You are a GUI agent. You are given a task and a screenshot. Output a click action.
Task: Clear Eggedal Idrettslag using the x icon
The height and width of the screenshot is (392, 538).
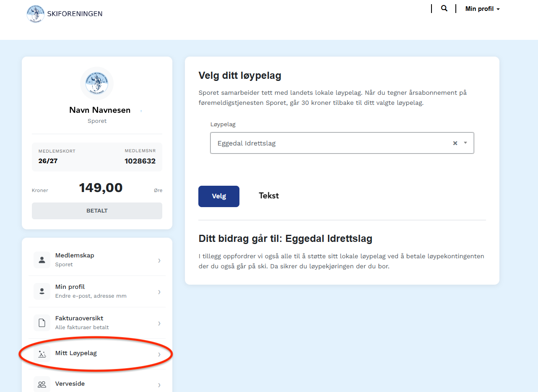click(x=455, y=143)
